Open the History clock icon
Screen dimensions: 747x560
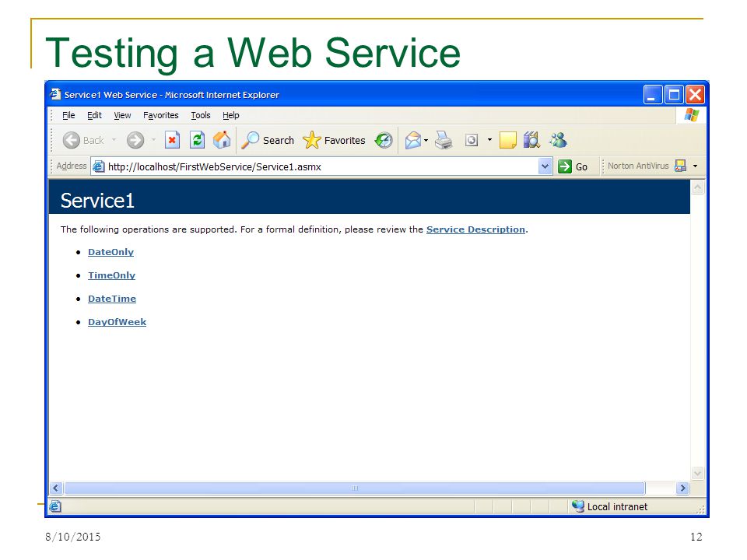coord(383,140)
